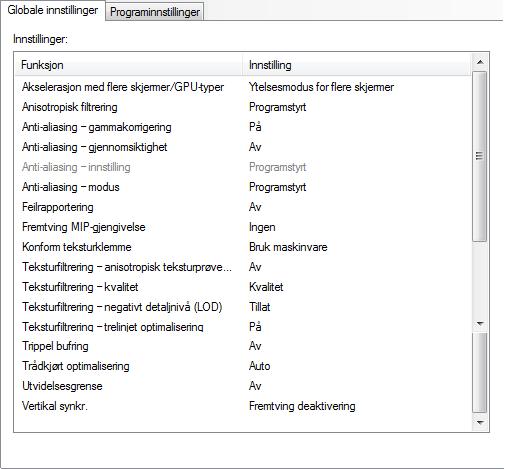Screen dimensions: 506x469
Task: Select Anti-aliasing – gammakorrigering row
Action: 97,127
